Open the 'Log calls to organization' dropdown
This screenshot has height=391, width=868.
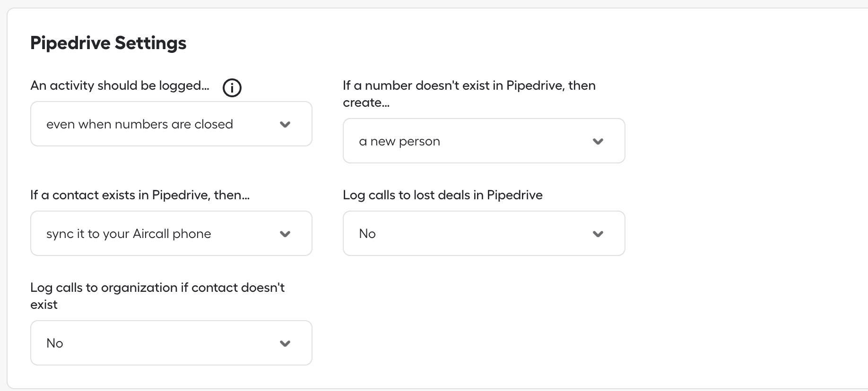pos(171,343)
